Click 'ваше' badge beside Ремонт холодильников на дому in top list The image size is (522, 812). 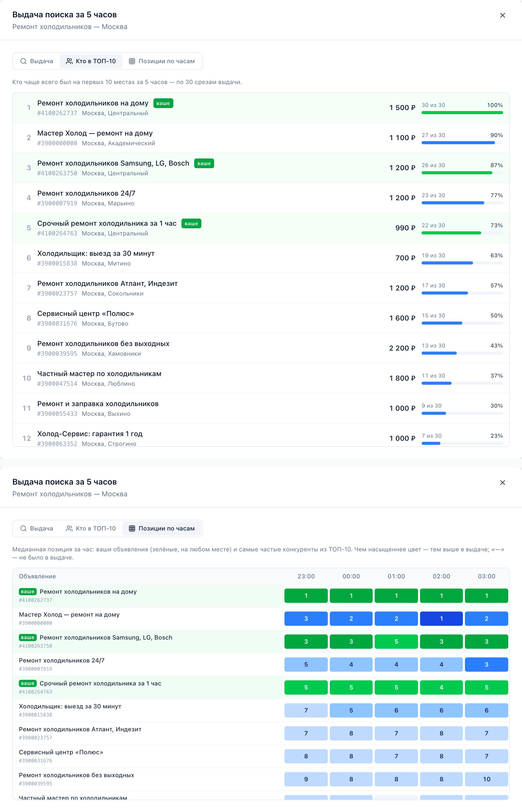click(x=163, y=103)
